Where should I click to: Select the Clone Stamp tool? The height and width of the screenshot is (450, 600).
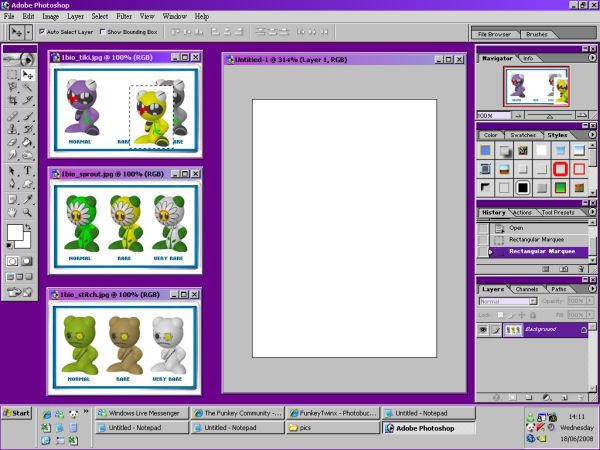point(13,129)
